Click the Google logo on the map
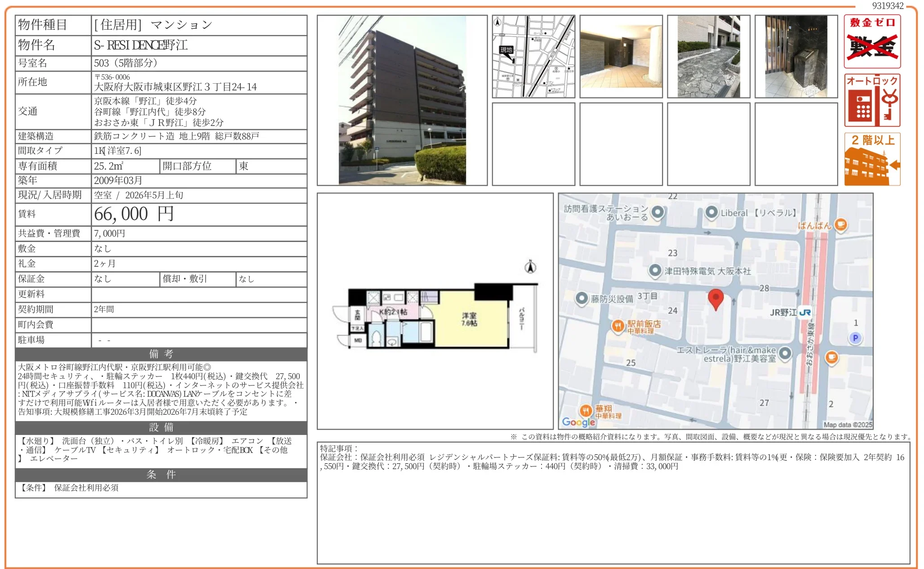The image size is (924, 569). pyautogui.click(x=578, y=422)
